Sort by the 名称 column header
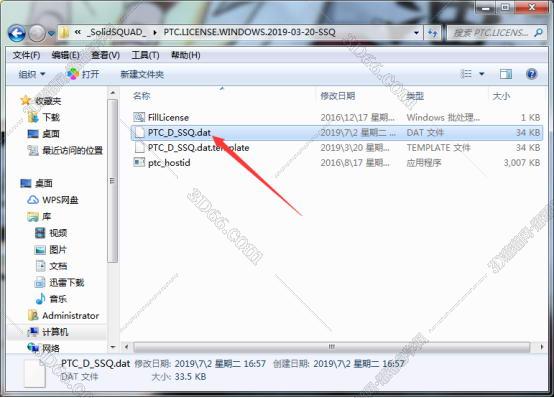 (x=142, y=96)
